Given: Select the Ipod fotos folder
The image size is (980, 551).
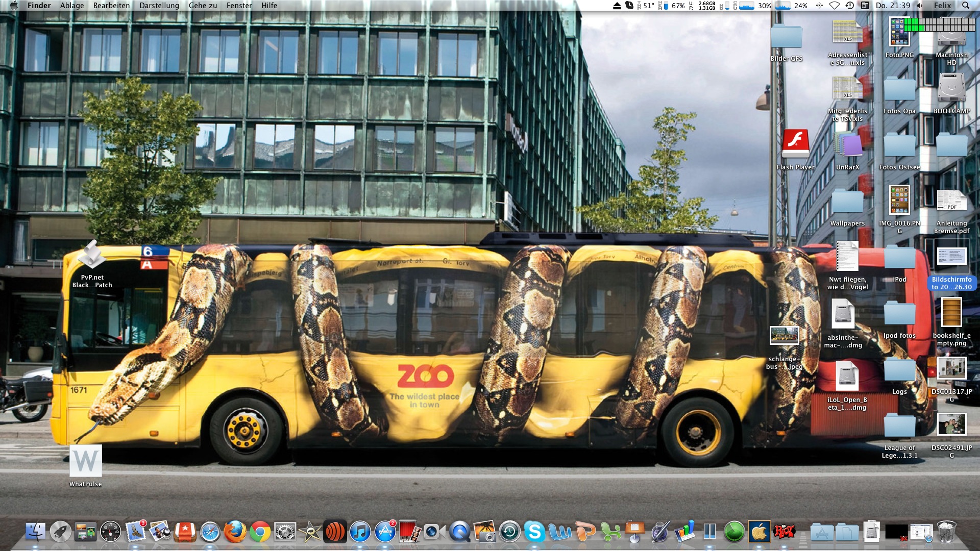Looking at the screenshot, I should (x=899, y=320).
